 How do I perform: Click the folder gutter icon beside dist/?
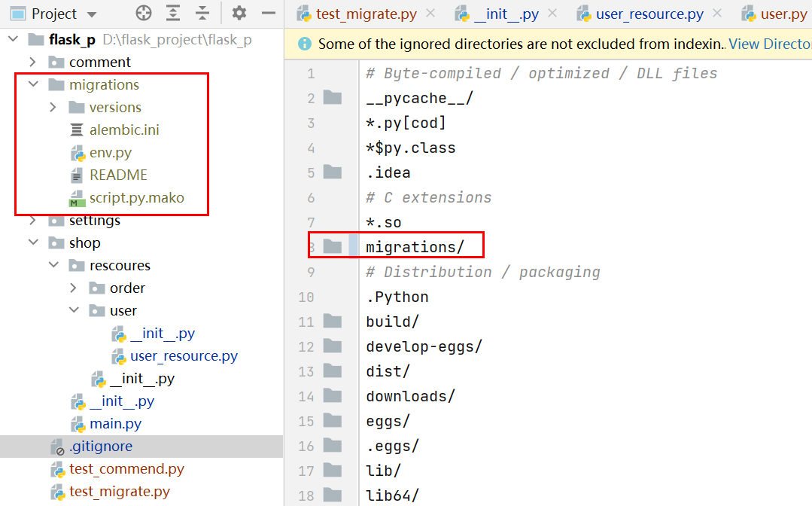click(333, 370)
